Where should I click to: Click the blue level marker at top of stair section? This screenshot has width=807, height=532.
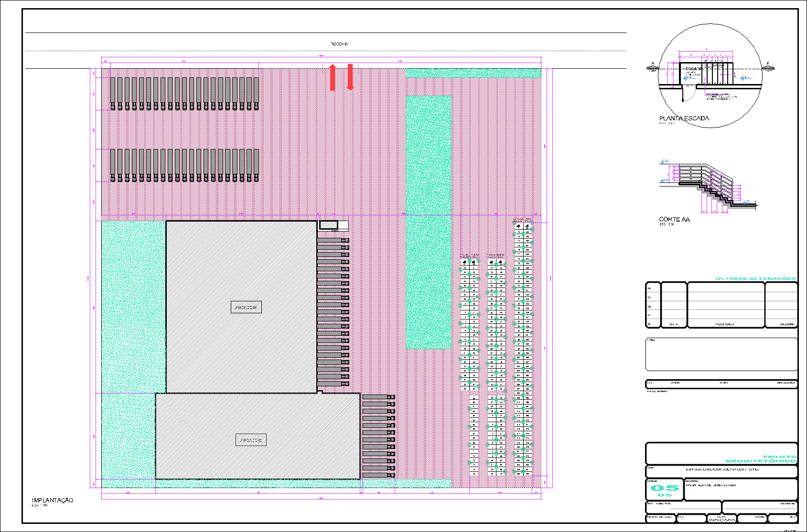[x=663, y=162]
